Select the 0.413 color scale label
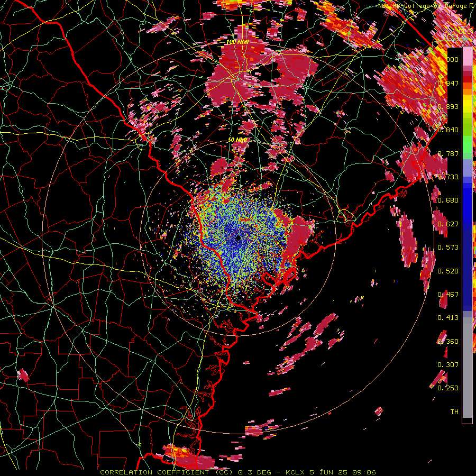Image resolution: width=476 pixels, height=476 pixels. point(448,318)
